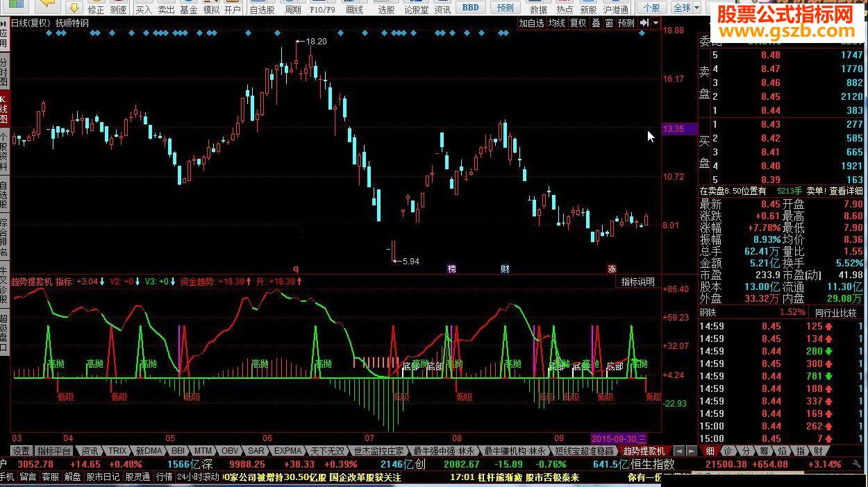The width and height of the screenshot is (868, 487).
Task: Open 牛叉诊股 side tab
Action: 4,285
